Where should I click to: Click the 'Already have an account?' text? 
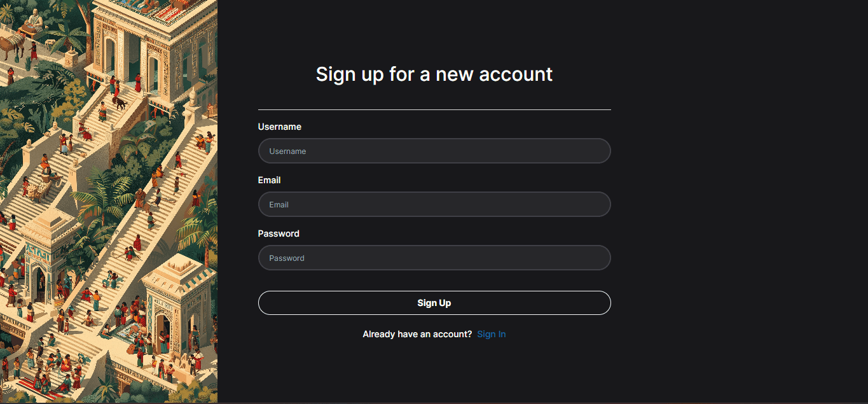[417, 334]
